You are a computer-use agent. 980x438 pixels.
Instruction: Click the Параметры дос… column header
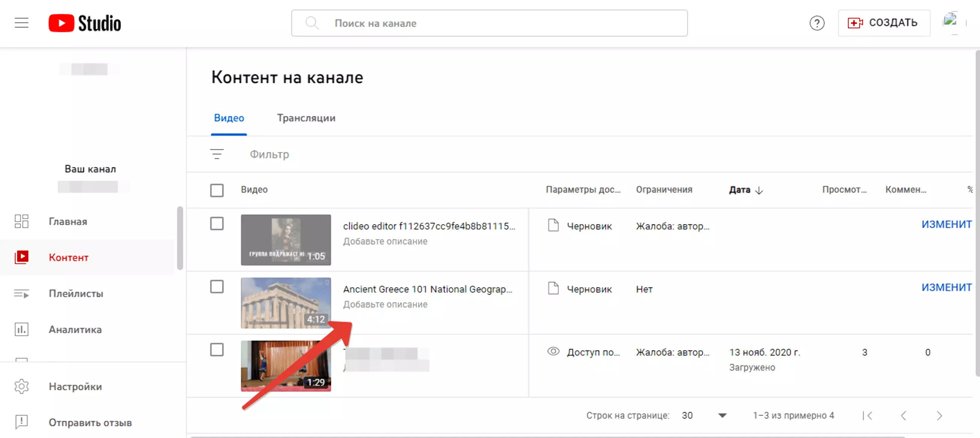583,189
